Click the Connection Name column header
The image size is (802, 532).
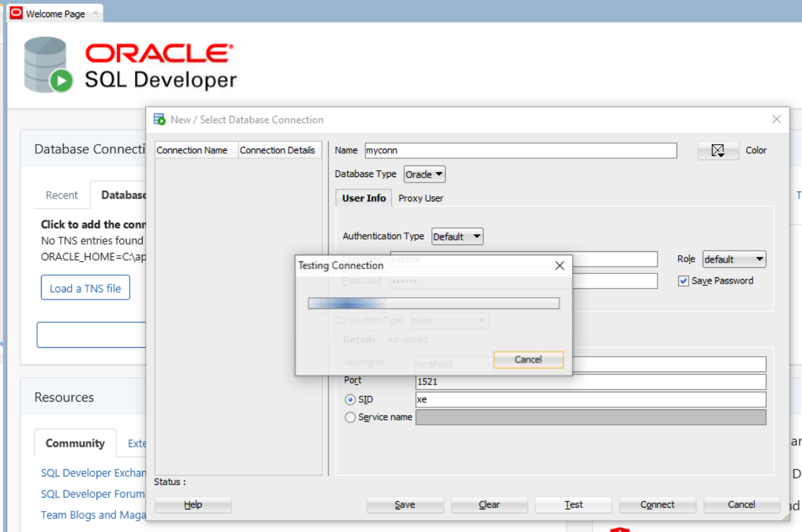pyautogui.click(x=196, y=150)
